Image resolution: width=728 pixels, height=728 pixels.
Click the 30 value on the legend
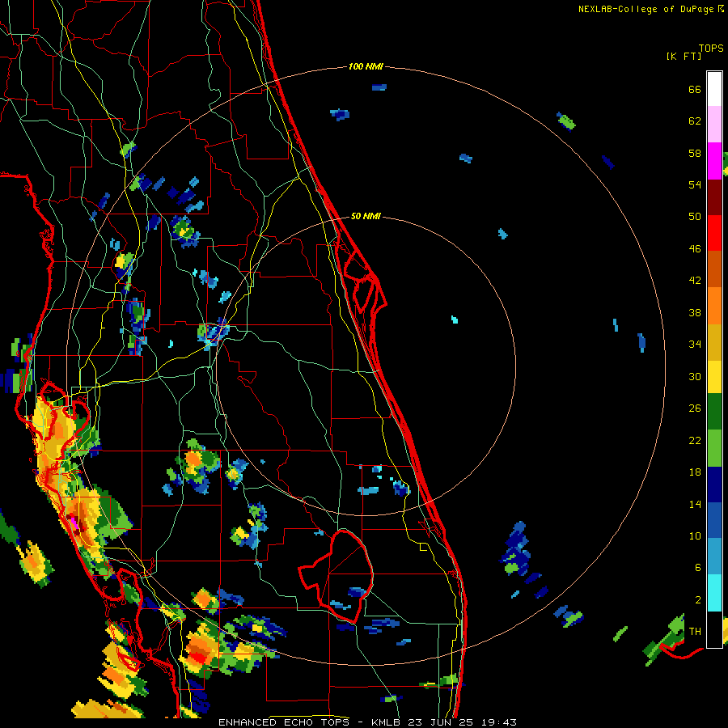(x=695, y=376)
